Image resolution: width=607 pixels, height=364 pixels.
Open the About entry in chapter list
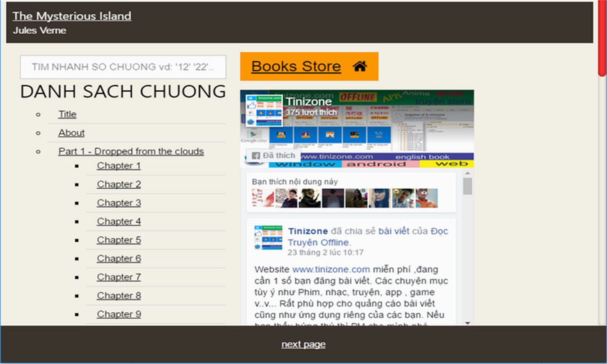71,133
